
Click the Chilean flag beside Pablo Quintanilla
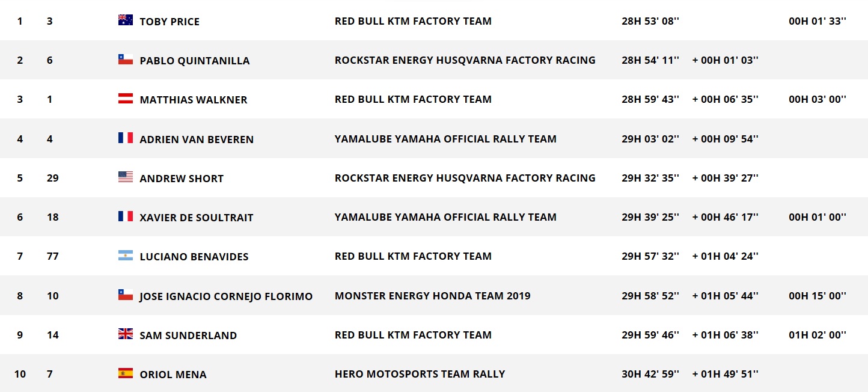[x=125, y=60]
